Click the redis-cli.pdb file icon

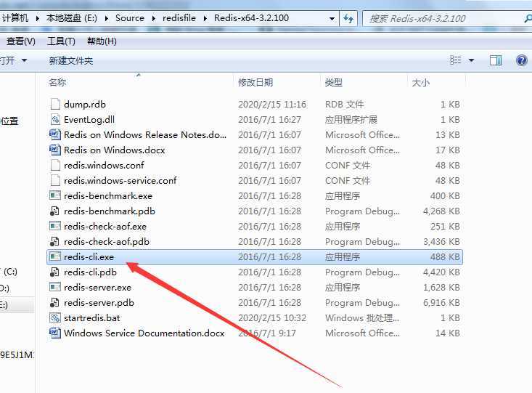point(54,272)
